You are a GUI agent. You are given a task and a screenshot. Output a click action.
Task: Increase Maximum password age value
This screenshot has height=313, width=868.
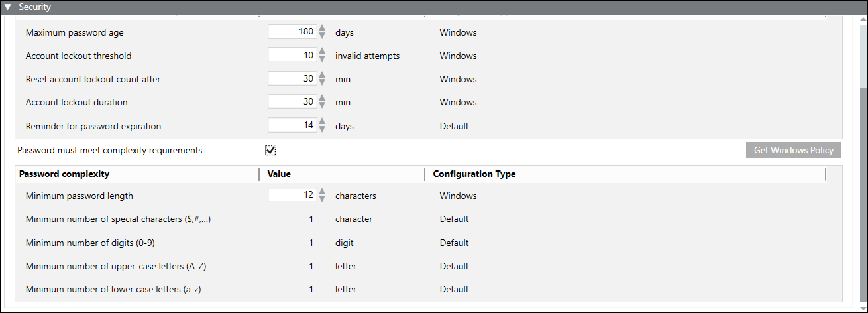pyautogui.click(x=323, y=28)
